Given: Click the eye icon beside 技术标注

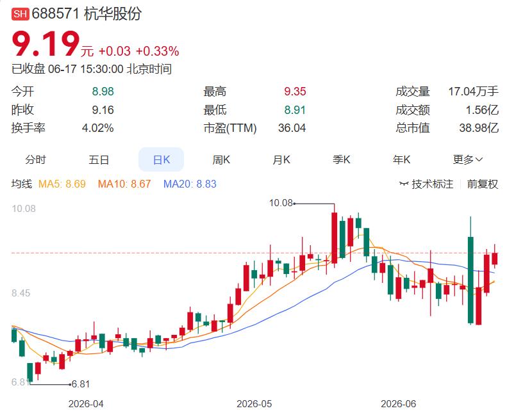Looking at the screenshot, I should click(x=404, y=184).
